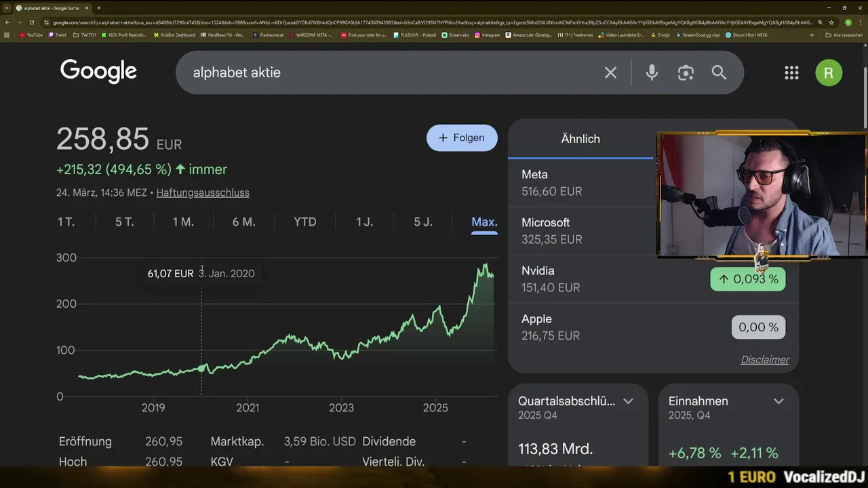This screenshot has width=868, height=488.
Task: Click the Google logo
Action: [98, 71]
